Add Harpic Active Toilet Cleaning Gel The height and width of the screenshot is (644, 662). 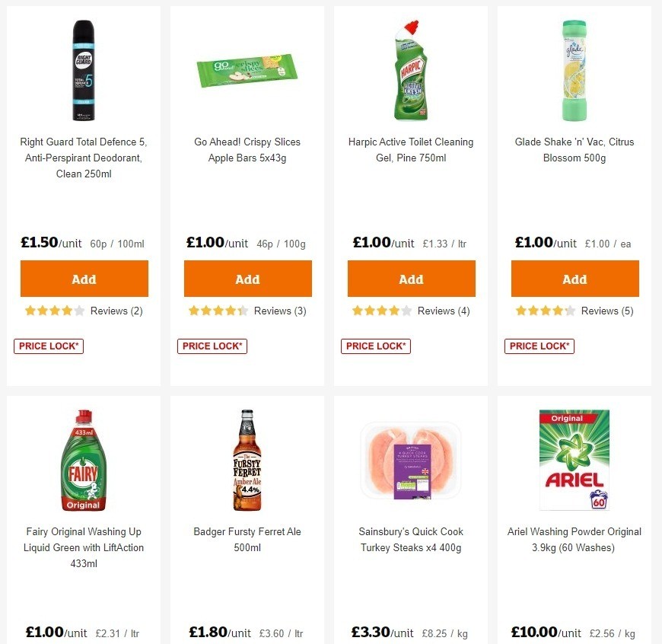[x=411, y=279]
